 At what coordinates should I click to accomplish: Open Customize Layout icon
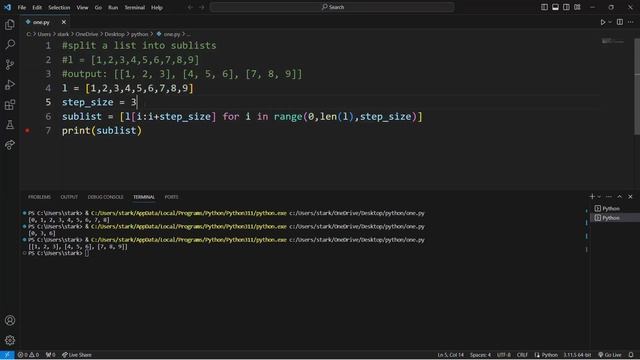tap(577, 7)
